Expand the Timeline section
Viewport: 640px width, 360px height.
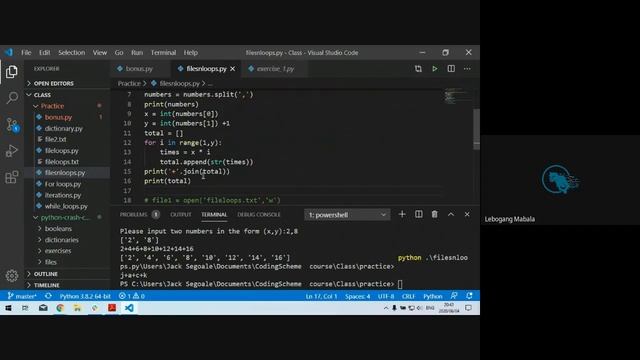(x=67, y=285)
